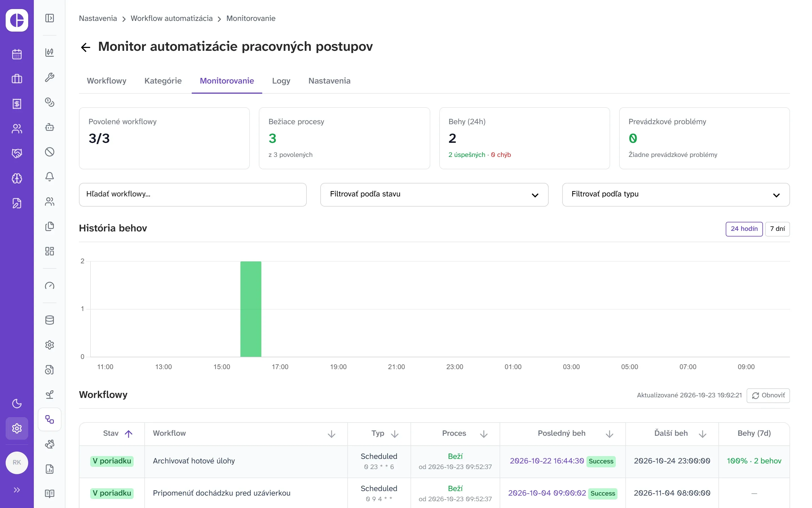Toggle dark mode moon icon

(17, 404)
